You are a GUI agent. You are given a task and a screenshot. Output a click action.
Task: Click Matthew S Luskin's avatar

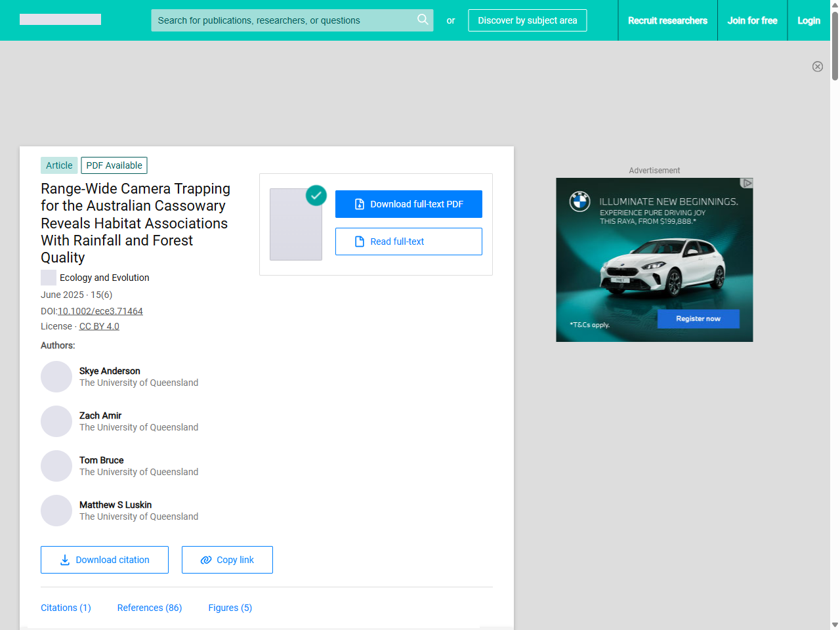(x=56, y=511)
